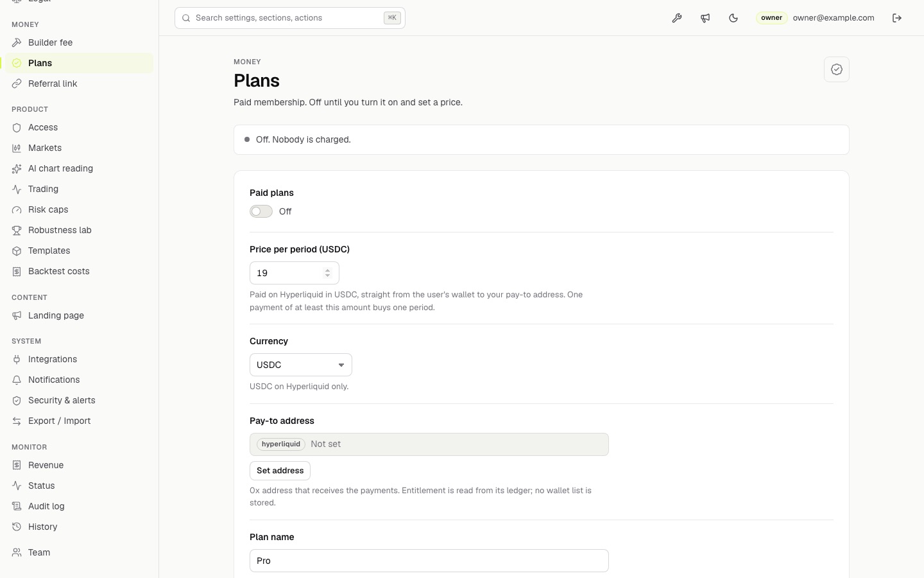The image size is (924, 578).
Task: Click the Price per period number field
Action: click(x=295, y=273)
